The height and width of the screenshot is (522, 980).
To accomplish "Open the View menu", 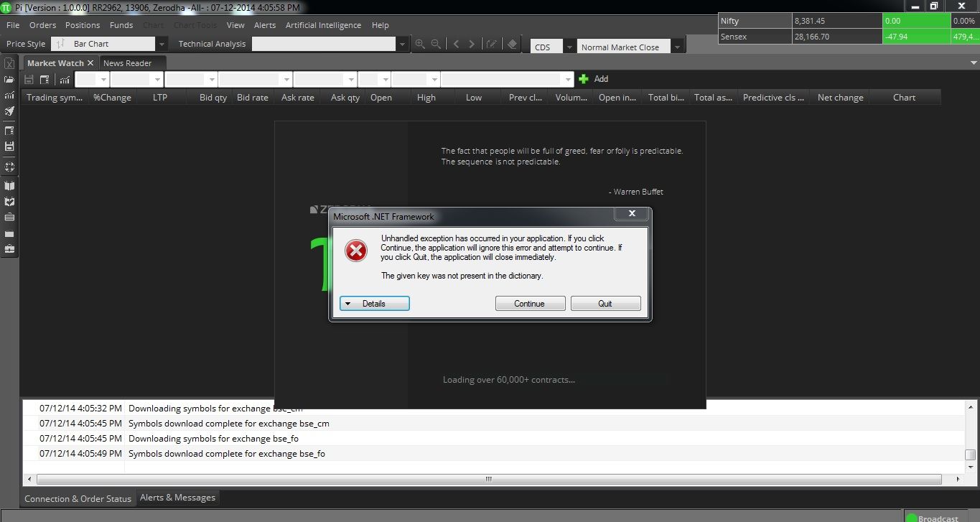I will [235, 25].
